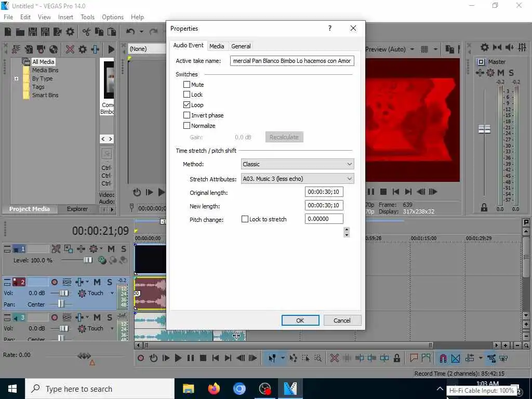Screen dimensions: 532x399
Task: Check the Invert phase checkbox
Action: click(x=187, y=115)
